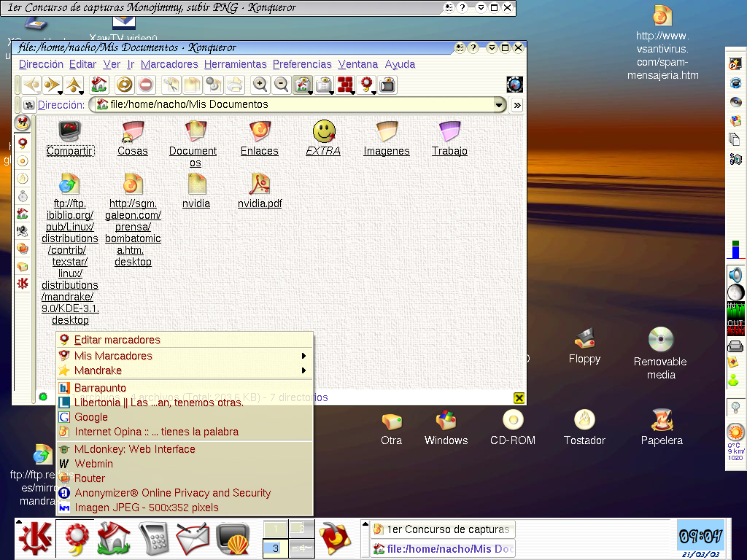Image resolution: width=747 pixels, height=560 pixels.
Task: Switch to 1er Concurso de capturas task
Action: click(443, 529)
